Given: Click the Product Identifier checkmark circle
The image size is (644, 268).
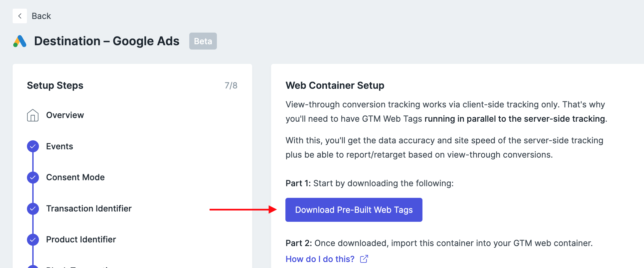Looking at the screenshot, I should pyautogui.click(x=33, y=239).
